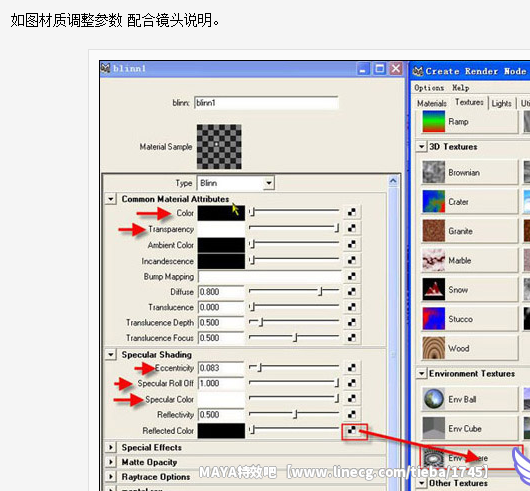Click the Translucence Depth slider handle
The image size is (530, 491).
tap(261, 322)
